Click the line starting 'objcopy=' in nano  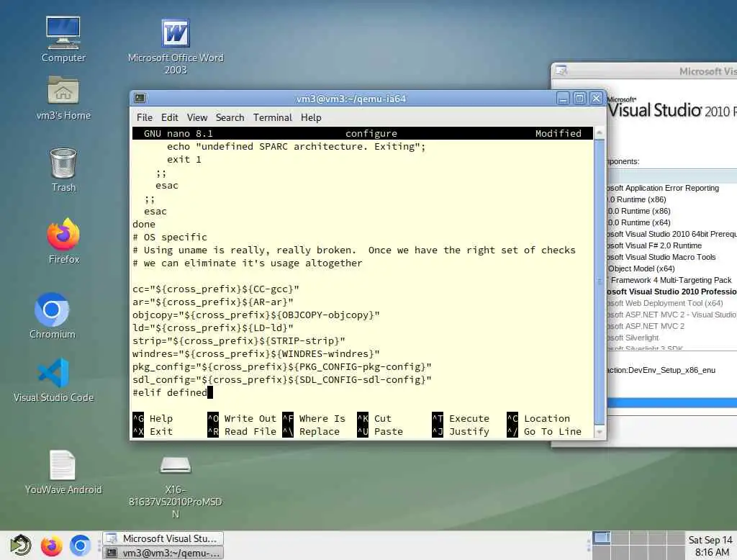pyautogui.click(x=256, y=315)
